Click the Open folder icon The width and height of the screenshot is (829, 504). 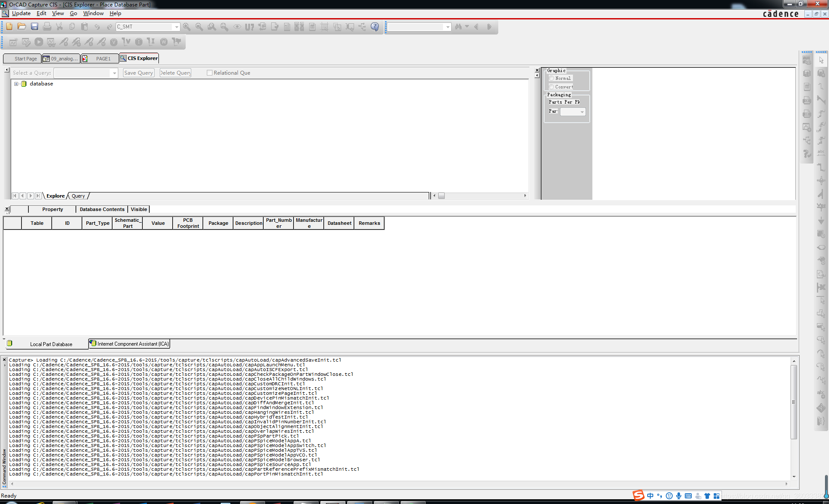pos(22,27)
